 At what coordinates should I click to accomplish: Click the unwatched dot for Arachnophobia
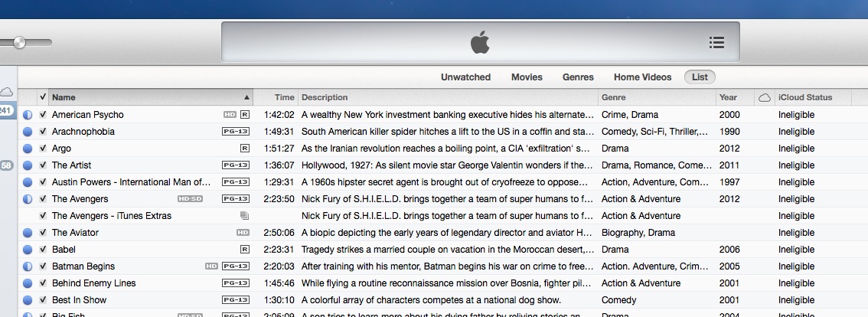point(28,132)
